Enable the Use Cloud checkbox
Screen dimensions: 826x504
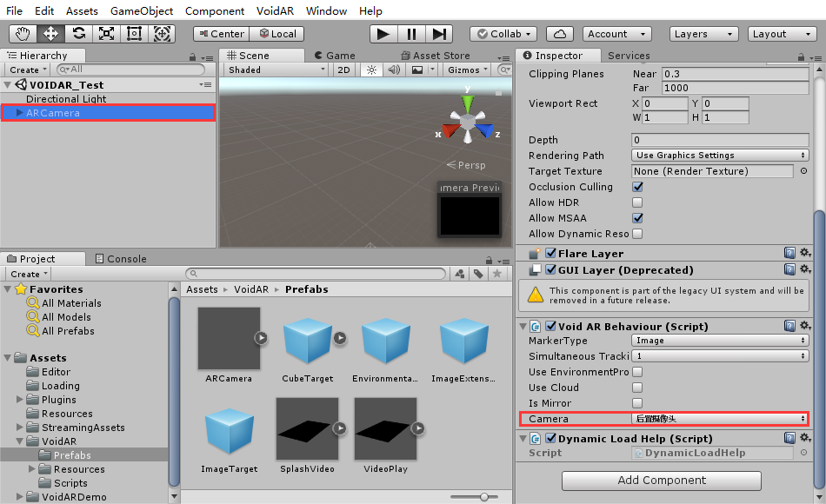[x=637, y=388]
